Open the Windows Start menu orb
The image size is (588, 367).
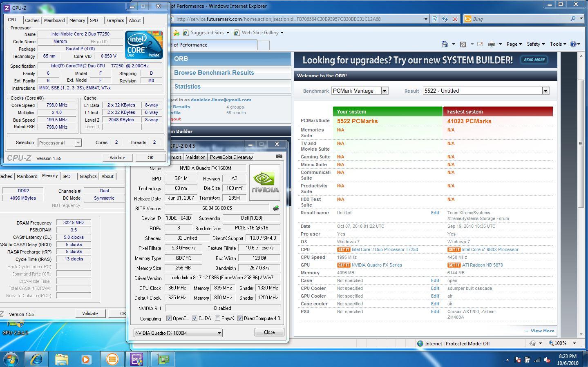tap(11, 359)
